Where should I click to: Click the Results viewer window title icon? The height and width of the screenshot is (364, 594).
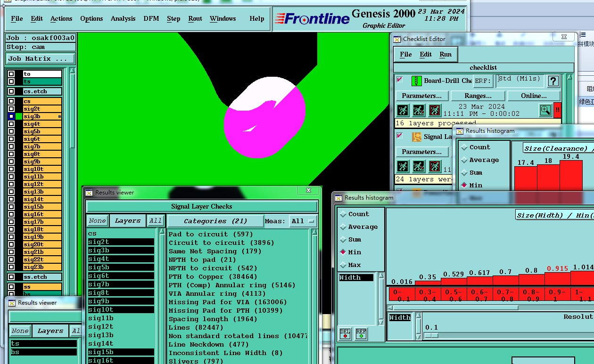(89, 192)
